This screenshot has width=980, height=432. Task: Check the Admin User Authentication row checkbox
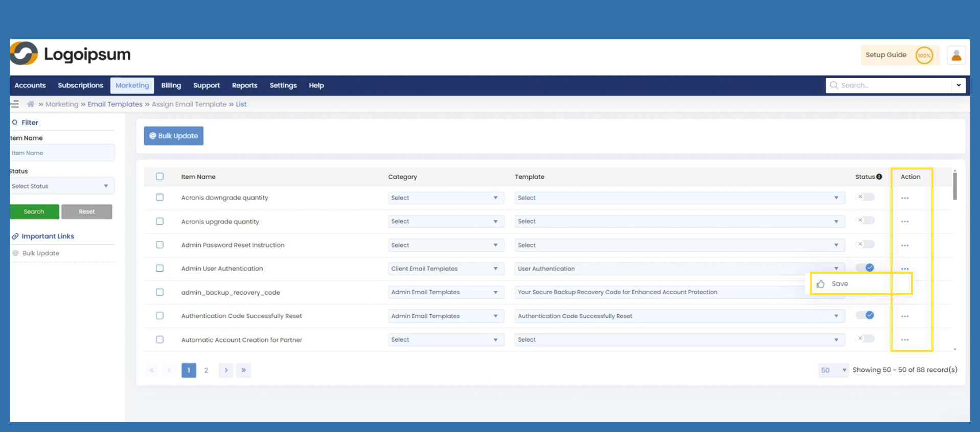tap(160, 269)
